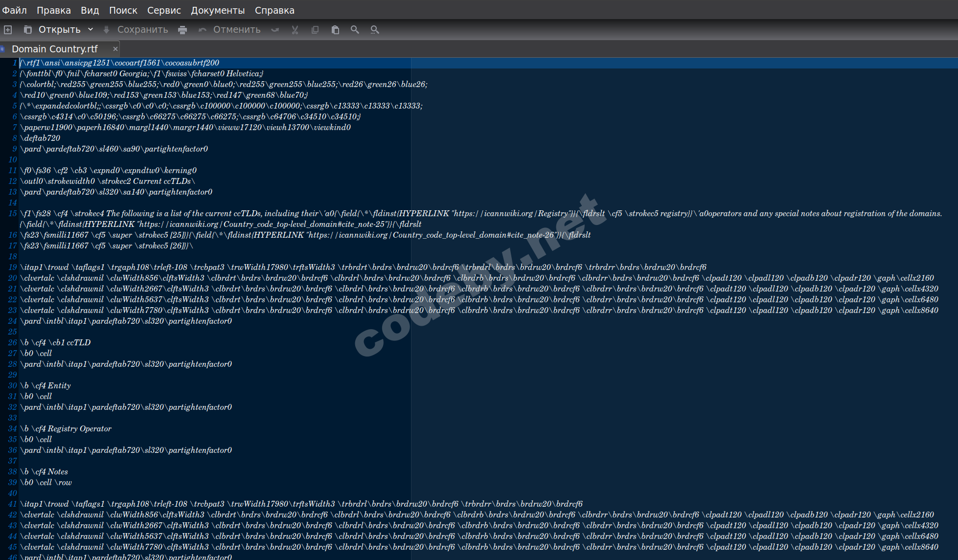Viewport: 958px width, 560px height.
Task: Cut selection with the scissors icon
Action: coord(295,30)
